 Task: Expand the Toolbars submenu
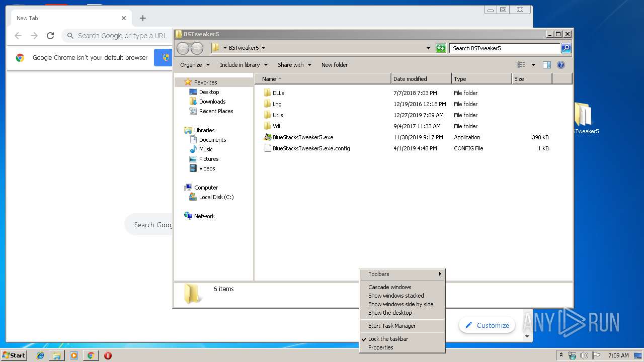pyautogui.click(x=402, y=274)
